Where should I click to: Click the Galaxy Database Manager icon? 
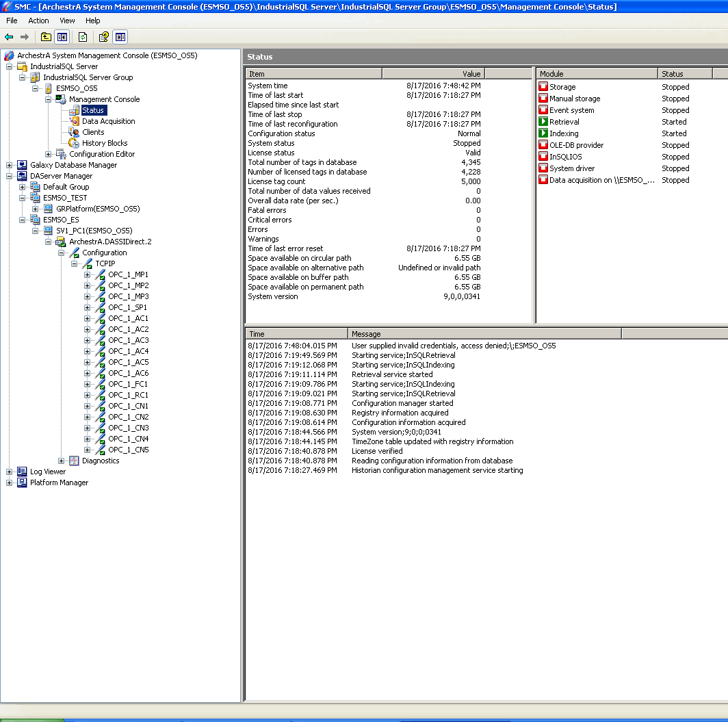[22, 165]
